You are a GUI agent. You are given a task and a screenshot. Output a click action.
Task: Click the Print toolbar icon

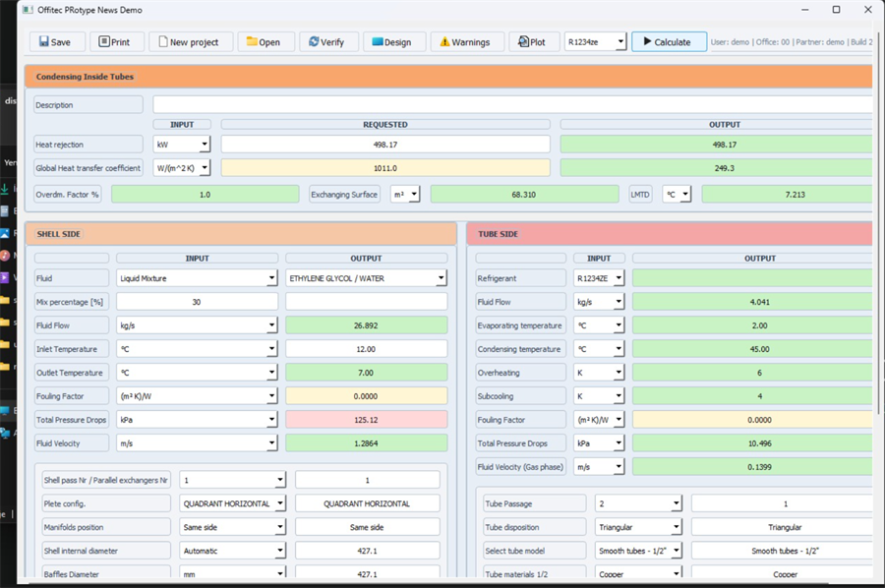[103, 42]
